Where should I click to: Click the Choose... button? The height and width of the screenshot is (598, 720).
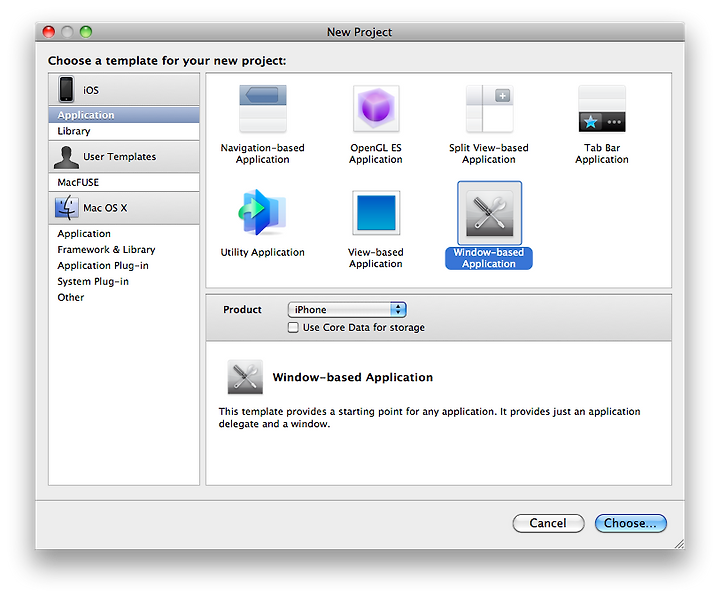[630, 523]
